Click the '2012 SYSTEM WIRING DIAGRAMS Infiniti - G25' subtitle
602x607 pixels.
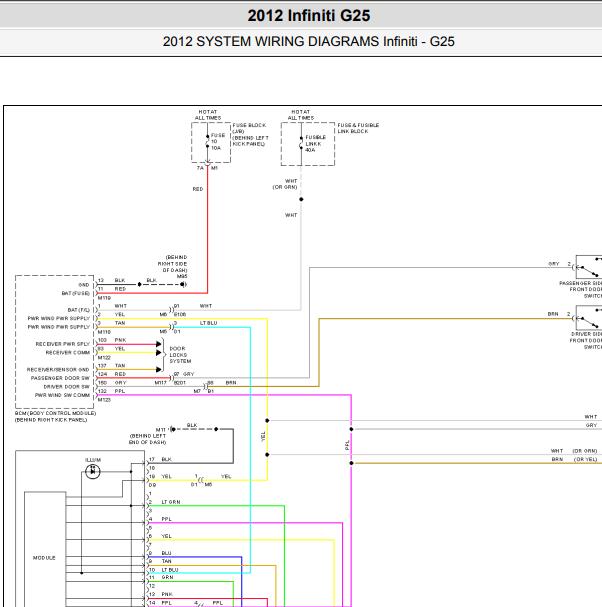(309, 41)
